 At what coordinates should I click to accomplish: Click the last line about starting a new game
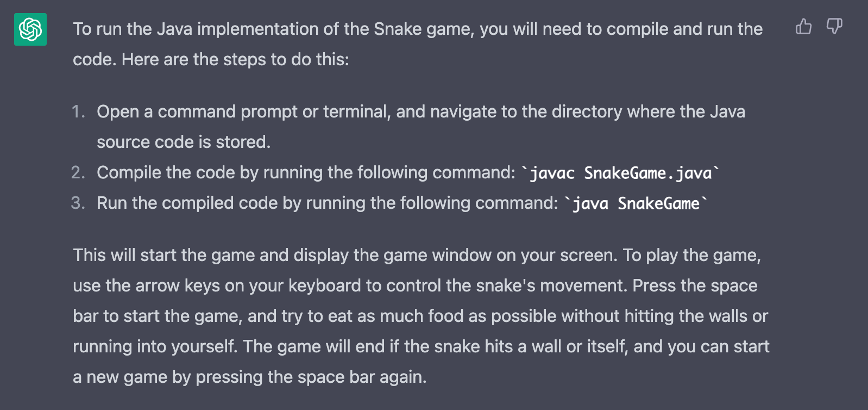(x=250, y=376)
